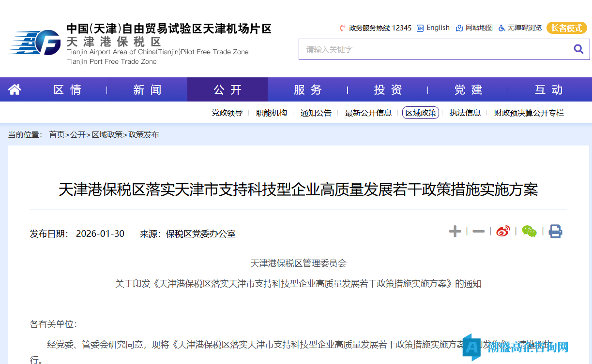592x364 pixels.
Task: Print the policy article
Action: 555,231
